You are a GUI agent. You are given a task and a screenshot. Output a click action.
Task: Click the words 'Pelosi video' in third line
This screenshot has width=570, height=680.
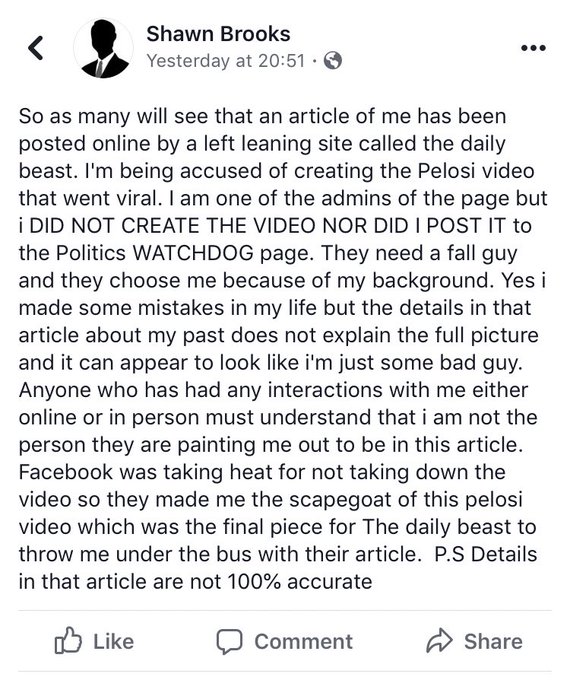click(476, 171)
